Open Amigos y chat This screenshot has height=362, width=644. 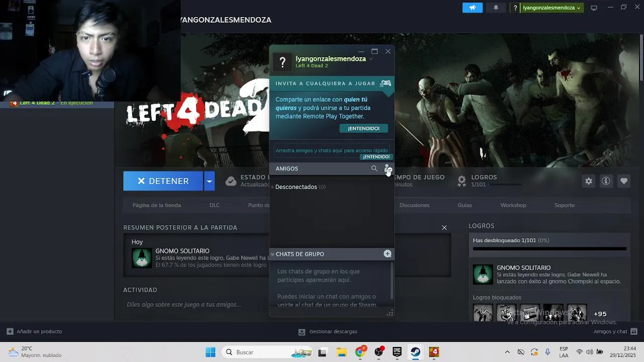point(615,331)
